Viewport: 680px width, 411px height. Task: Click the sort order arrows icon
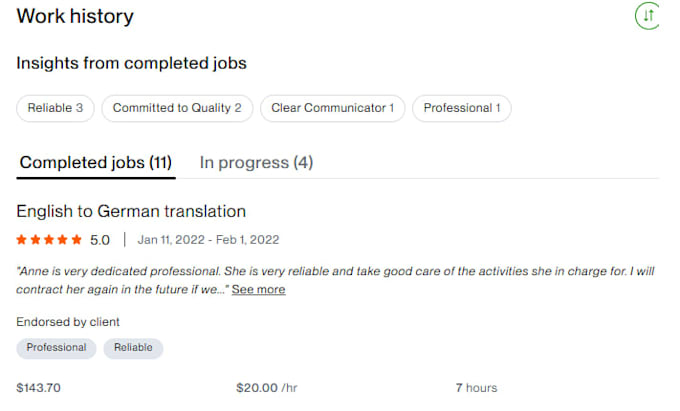[x=648, y=16]
